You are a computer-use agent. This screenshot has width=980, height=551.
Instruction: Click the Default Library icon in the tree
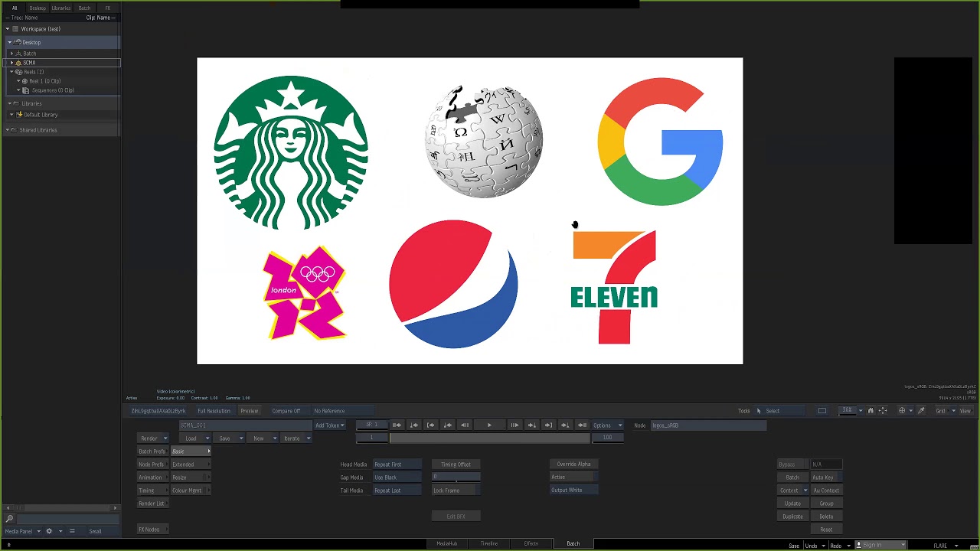(19, 115)
